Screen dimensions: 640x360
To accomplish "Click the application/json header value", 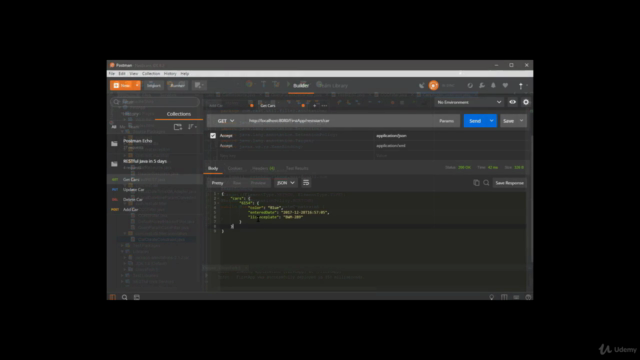I will 391,136.
